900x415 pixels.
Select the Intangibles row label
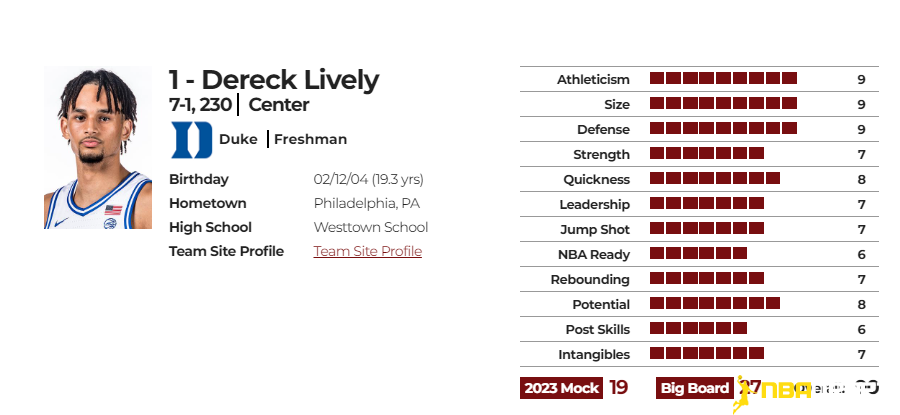[593, 355]
